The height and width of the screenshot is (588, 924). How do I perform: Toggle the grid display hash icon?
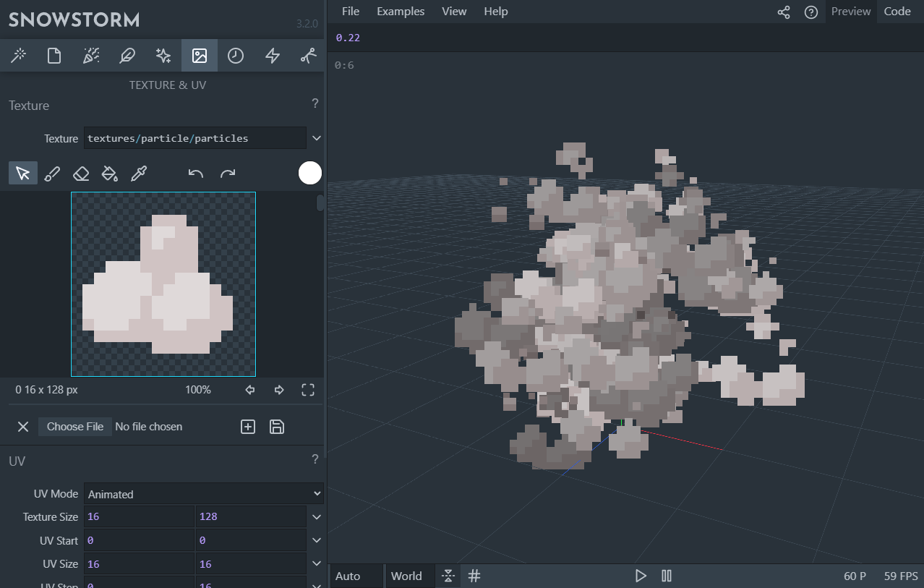point(474,576)
